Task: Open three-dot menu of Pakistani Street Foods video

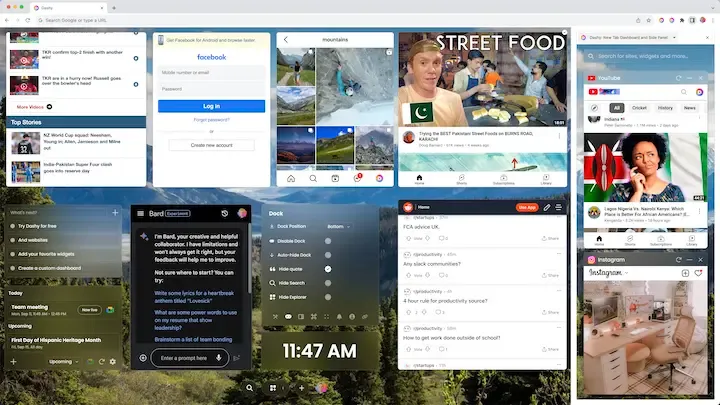Action: coord(559,136)
